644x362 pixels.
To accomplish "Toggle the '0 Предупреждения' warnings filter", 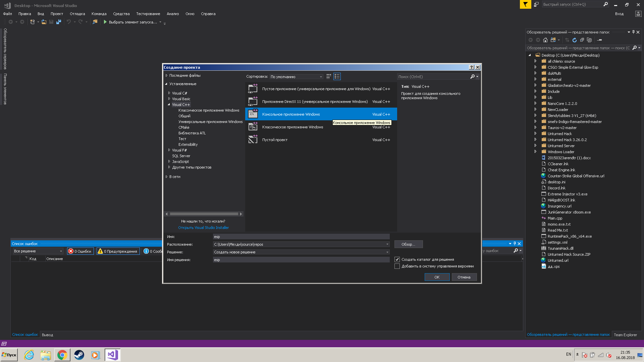I will 118,251.
